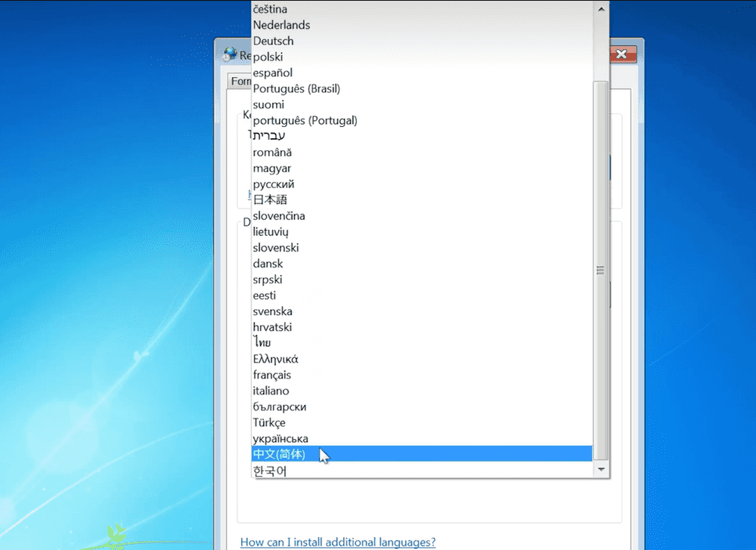Image resolution: width=756 pixels, height=550 pixels.
Task: Choose español from the language options
Action: click(273, 73)
